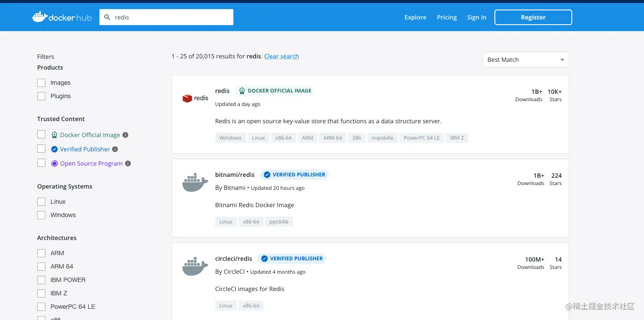Click the Verified Publisher badge icon in filters
Image resolution: width=644 pixels, height=320 pixels.
tap(54, 149)
